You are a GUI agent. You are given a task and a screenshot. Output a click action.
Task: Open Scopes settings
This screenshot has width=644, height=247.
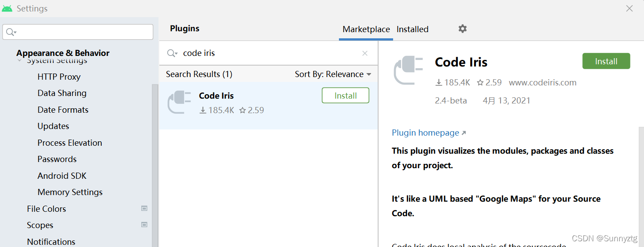point(40,225)
